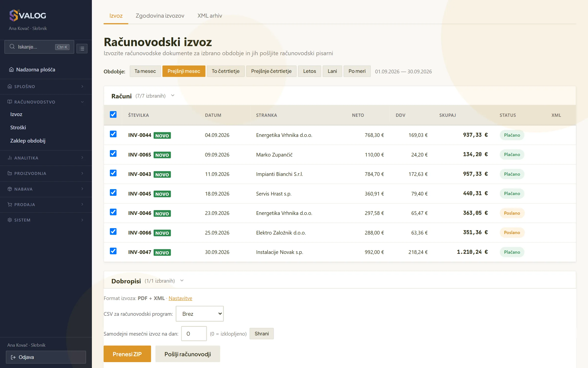Viewport: 588px width, 368px height.
Task: Open the CSV program dropdown showing Brez
Action: tap(200, 314)
